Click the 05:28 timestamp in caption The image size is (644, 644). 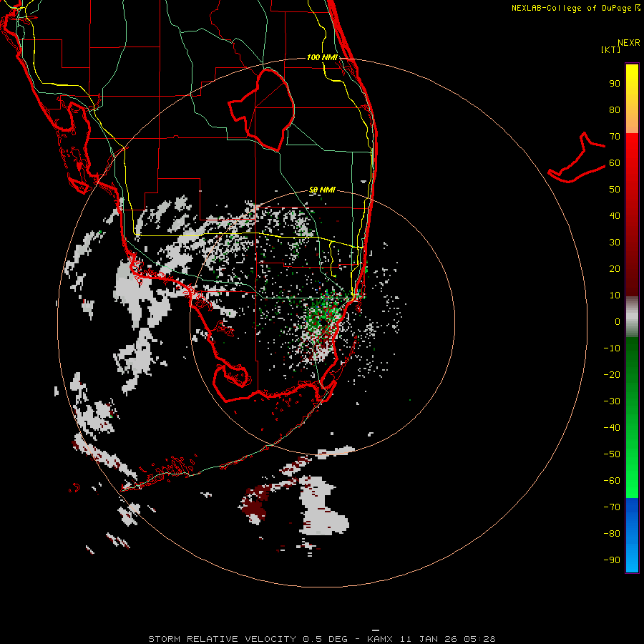click(479, 639)
